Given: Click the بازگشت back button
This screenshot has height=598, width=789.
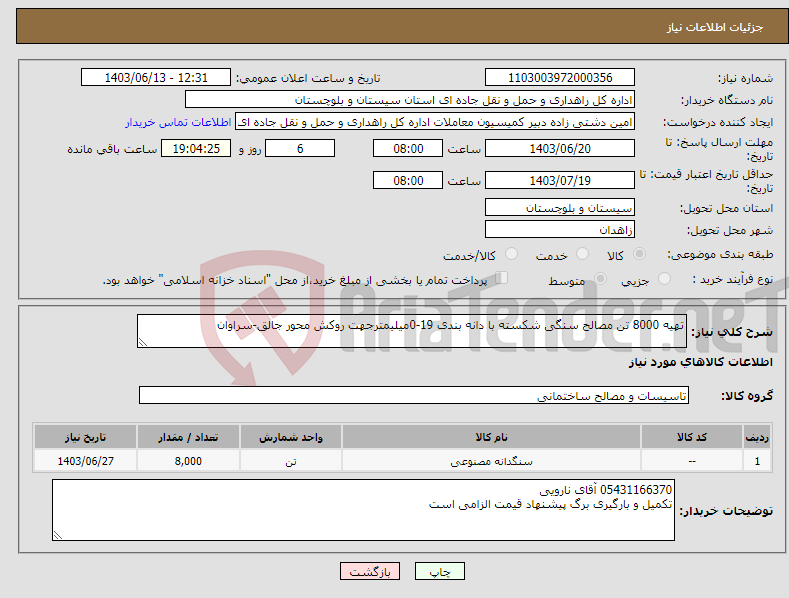Looking at the screenshot, I should click(x=370, y=571).
